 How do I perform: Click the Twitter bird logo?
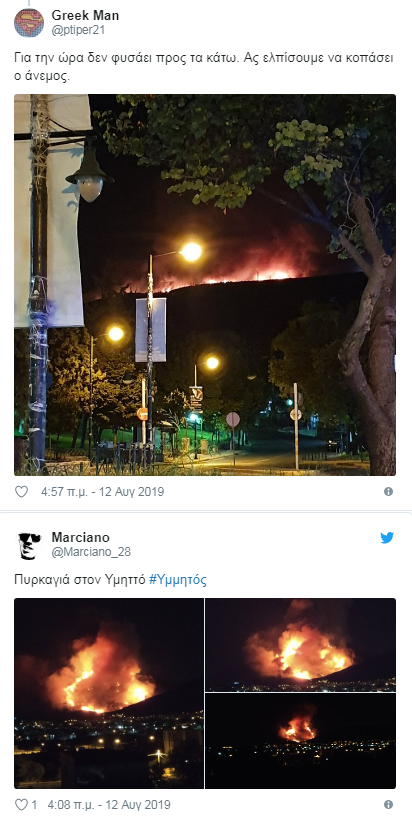tap(387, 538)
